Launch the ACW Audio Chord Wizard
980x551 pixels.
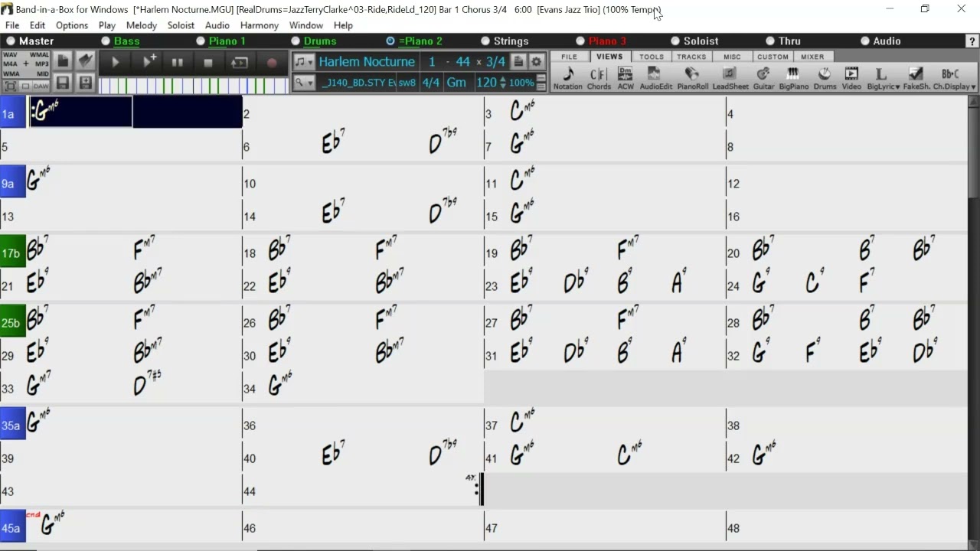click(x=626, y=78)
